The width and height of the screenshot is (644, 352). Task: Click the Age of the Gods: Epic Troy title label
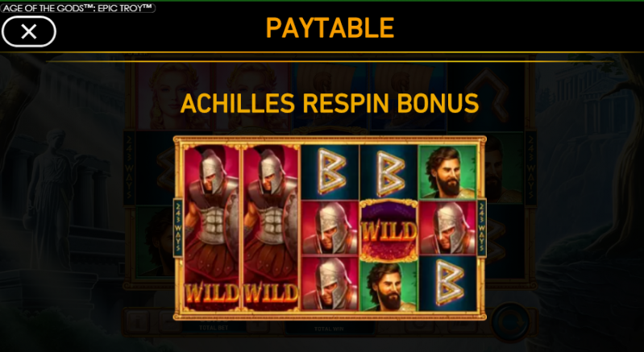tap(78, 8)
